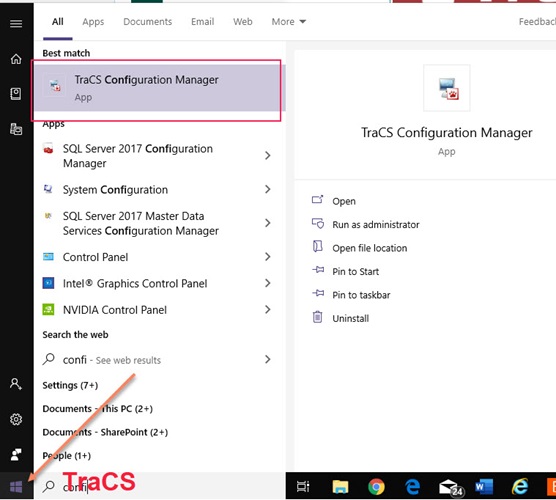
Task: Click the Control Panel app icon
Action: tap(48, 256)
